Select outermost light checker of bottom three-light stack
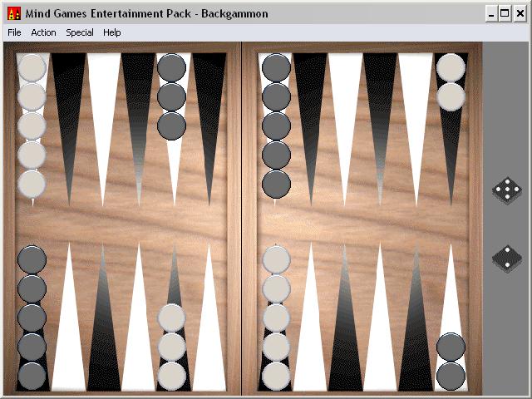The width and height of the screenshot is (532, 399). 172,377
